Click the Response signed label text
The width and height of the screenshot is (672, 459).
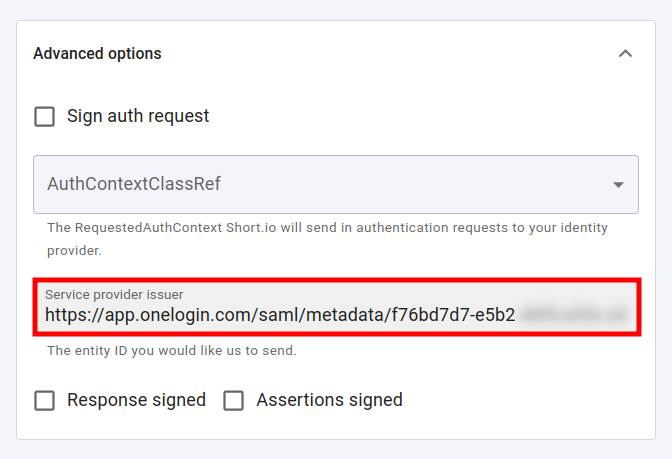pyautogui.click(x=136, y=400)
